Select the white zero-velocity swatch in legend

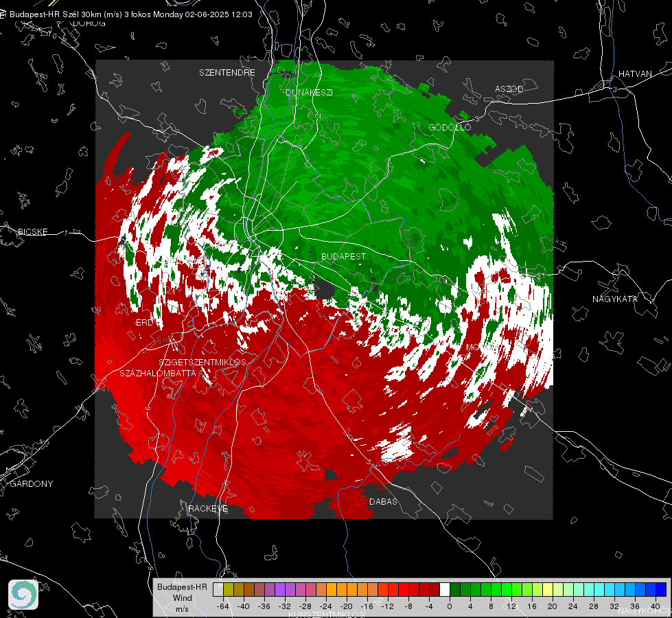[x=445, y=589]
